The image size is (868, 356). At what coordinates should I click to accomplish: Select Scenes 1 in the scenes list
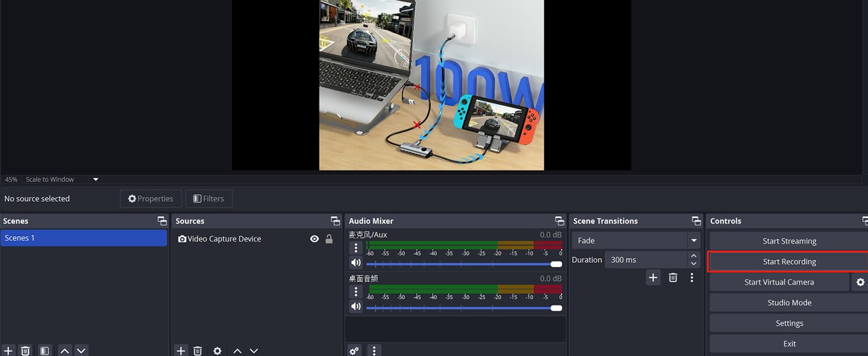[x=83, y=238]
